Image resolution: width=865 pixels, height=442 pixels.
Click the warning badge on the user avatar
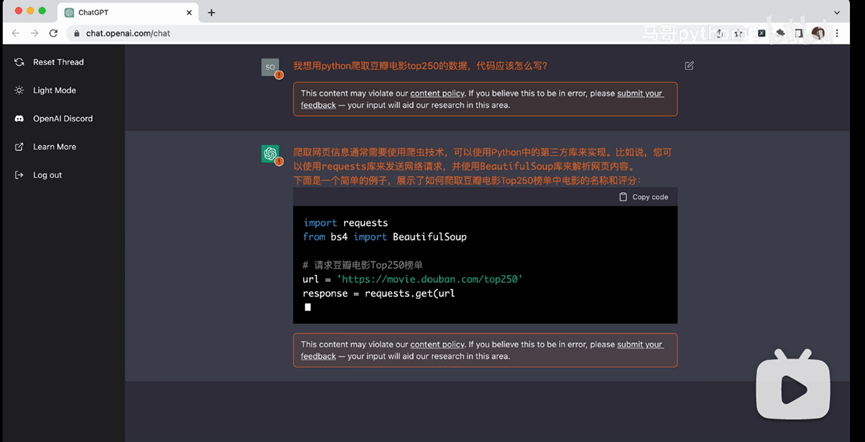279,75
